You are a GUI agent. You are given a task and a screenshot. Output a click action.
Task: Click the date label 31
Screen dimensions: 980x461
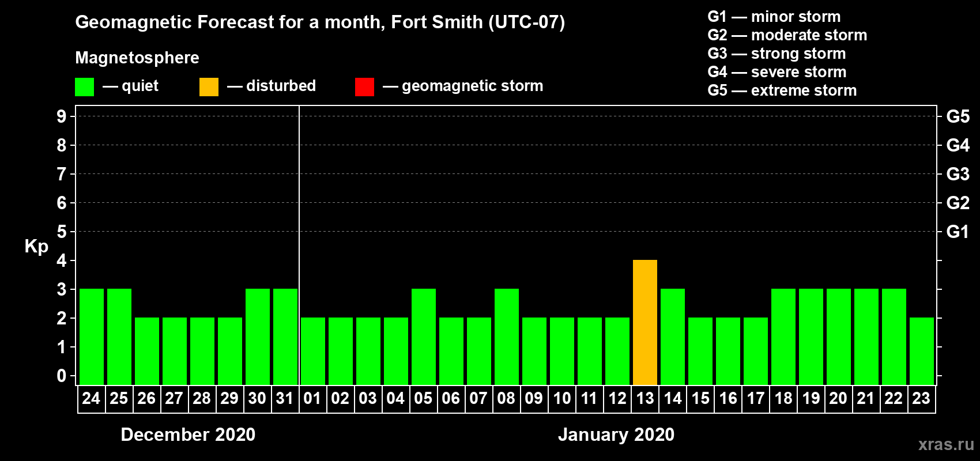(285, 399)
